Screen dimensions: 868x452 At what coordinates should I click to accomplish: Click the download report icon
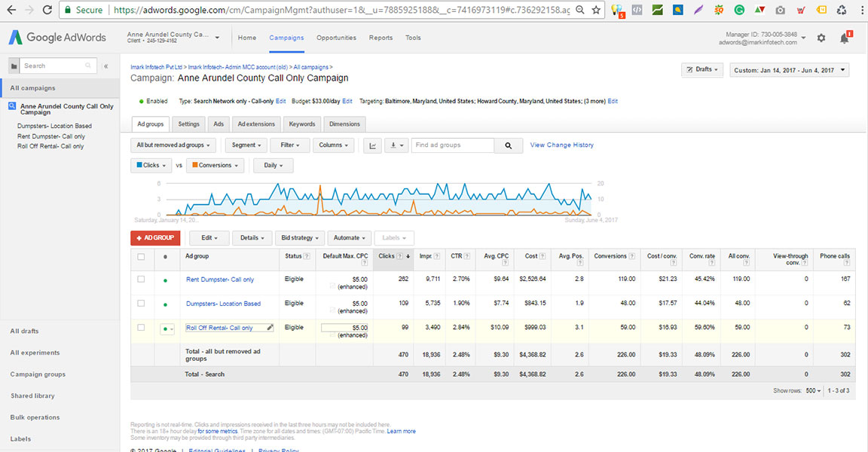pos(394,145)
